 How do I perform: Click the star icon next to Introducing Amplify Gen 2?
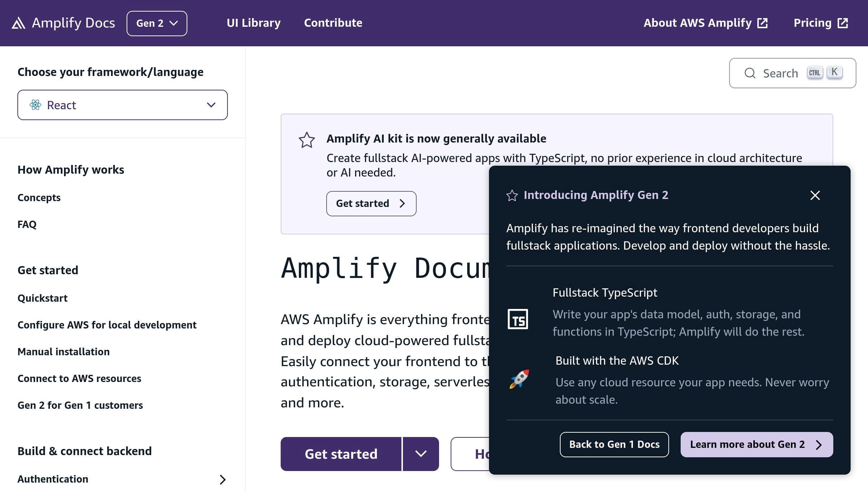coord(512,195)
